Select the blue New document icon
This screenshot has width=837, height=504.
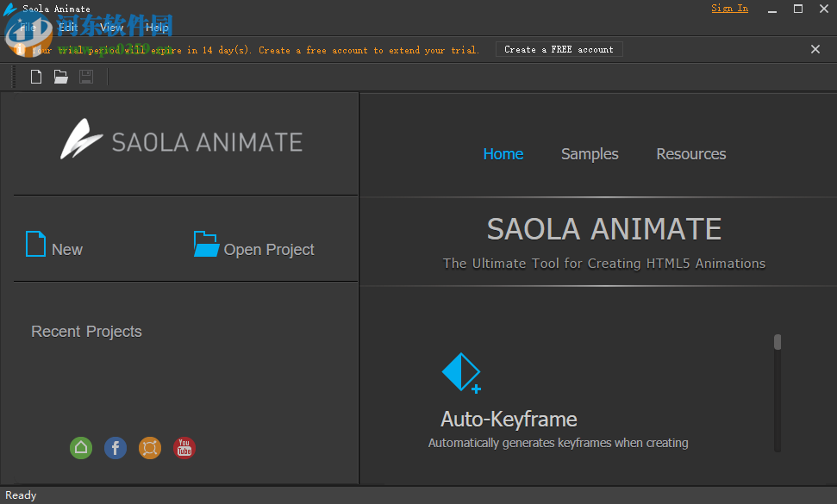pos(34,244)
